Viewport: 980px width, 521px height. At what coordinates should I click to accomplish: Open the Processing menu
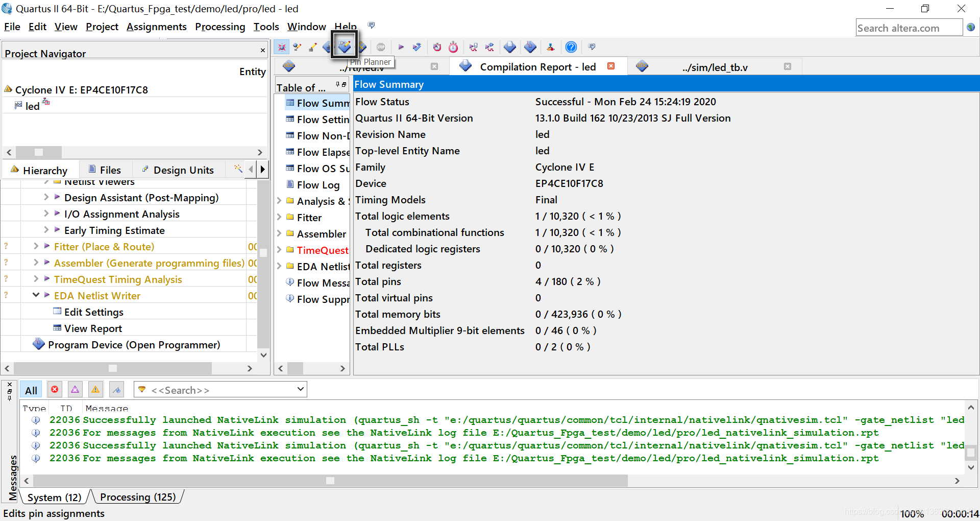220,27
